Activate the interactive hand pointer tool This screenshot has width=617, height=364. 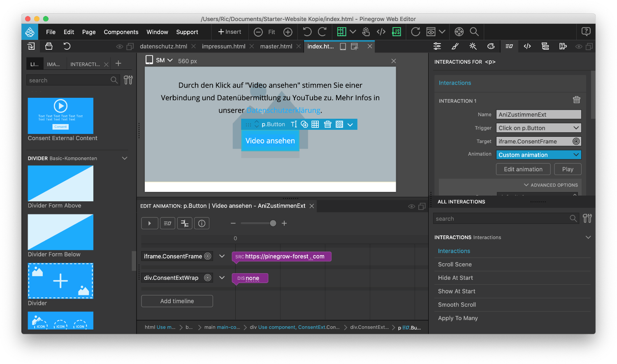[366, 32]
